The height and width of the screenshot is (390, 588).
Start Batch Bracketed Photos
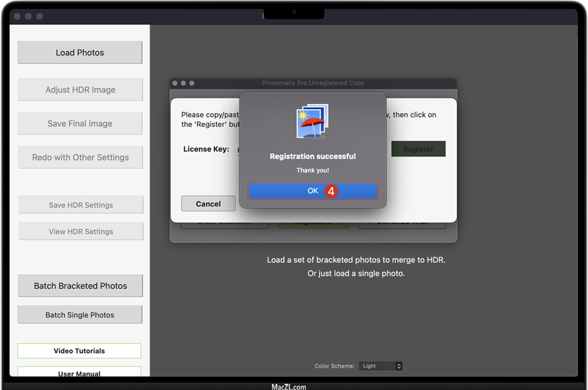80,286
